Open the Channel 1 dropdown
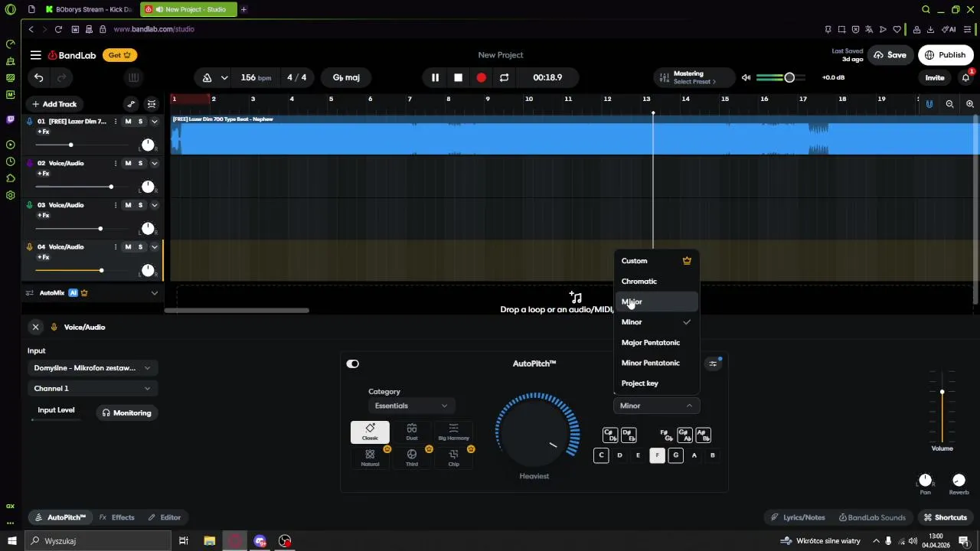980x551 pixels. [x=93, y=388]
